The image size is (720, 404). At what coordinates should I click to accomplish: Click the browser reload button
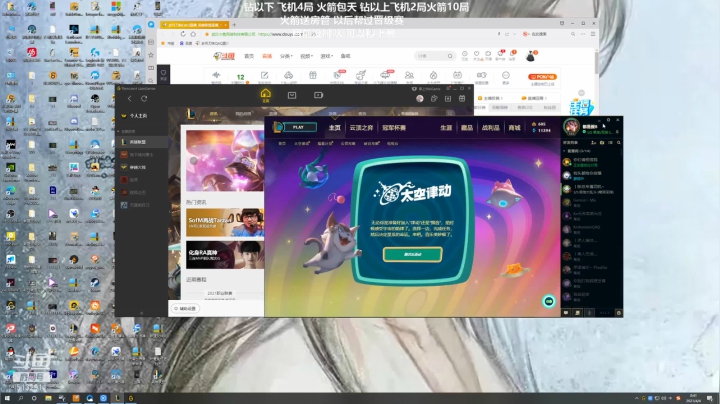[183, 34]
